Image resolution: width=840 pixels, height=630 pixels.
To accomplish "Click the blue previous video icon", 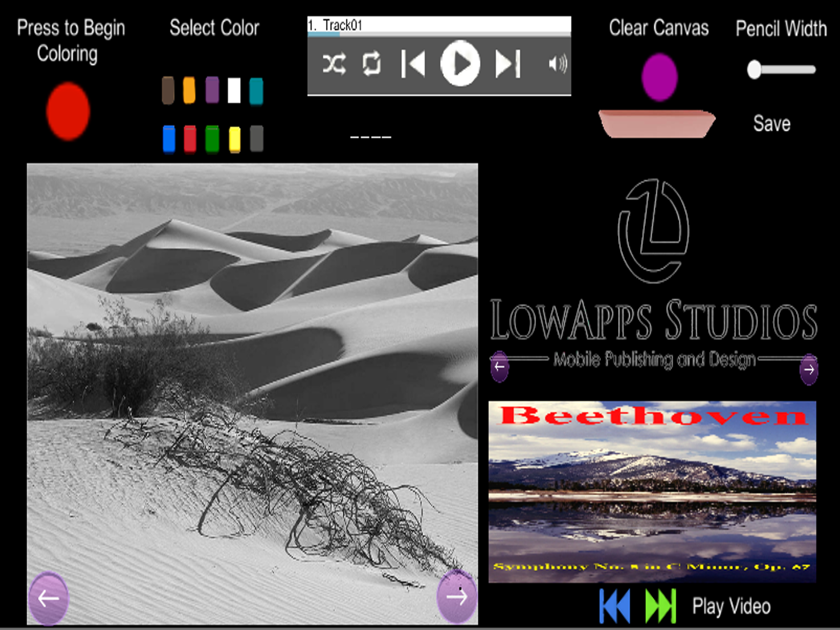I will (x=615, y=606).
